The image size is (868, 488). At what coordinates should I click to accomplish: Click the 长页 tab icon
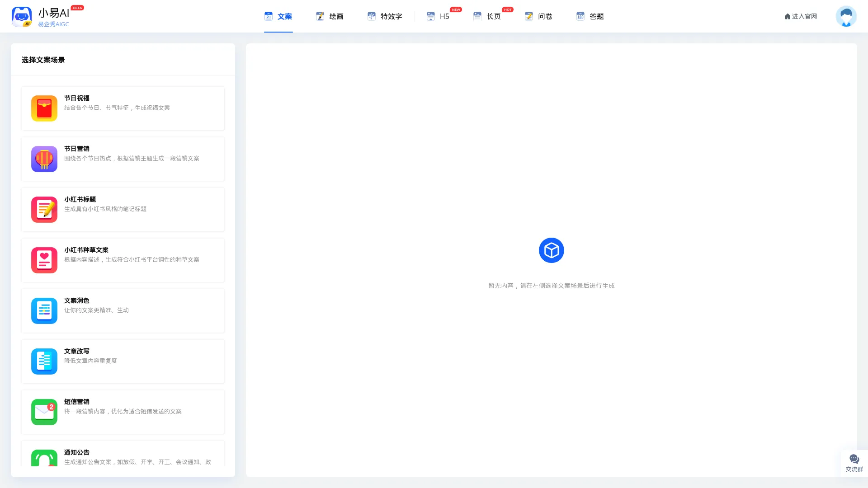[477, 16]
